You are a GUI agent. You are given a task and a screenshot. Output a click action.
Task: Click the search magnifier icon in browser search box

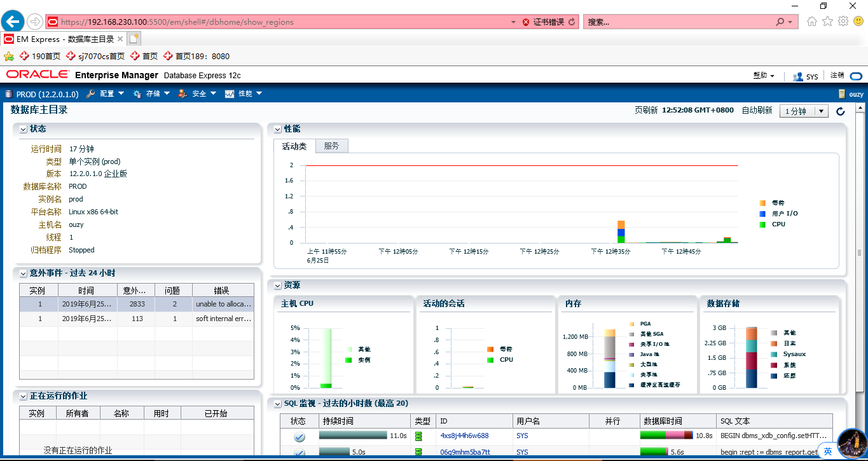[x=780, y=22]
